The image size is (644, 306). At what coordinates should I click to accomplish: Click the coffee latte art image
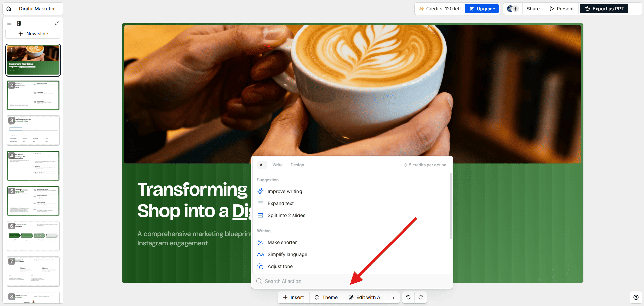click(x=352, y=94)
